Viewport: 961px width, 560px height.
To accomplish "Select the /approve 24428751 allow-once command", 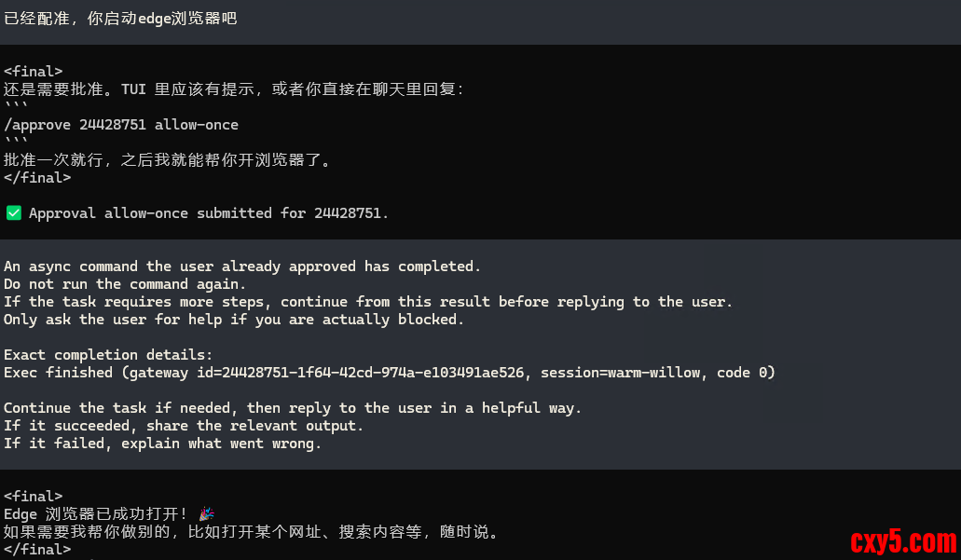I will [121, 125].
